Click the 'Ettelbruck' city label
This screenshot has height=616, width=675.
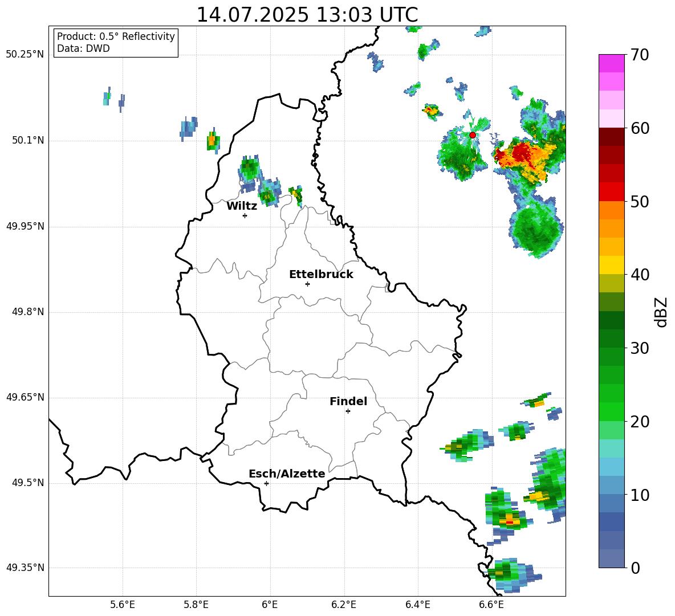[321, 275]
